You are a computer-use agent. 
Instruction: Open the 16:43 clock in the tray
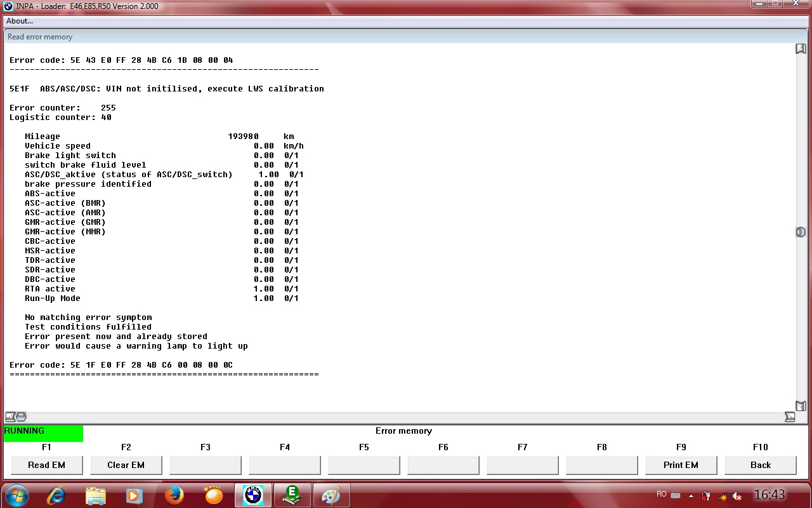point(769,495)
